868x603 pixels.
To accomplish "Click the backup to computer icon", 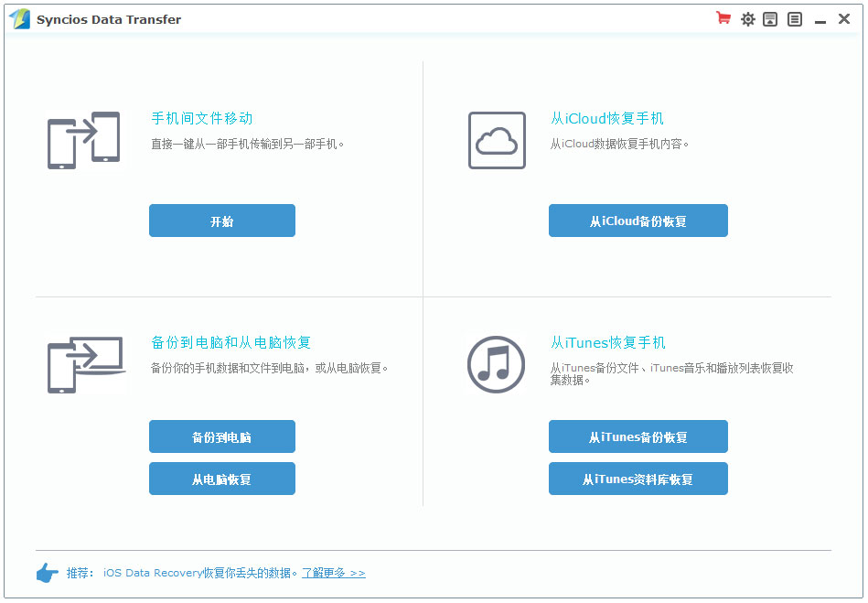I will (x=86, y=365).
